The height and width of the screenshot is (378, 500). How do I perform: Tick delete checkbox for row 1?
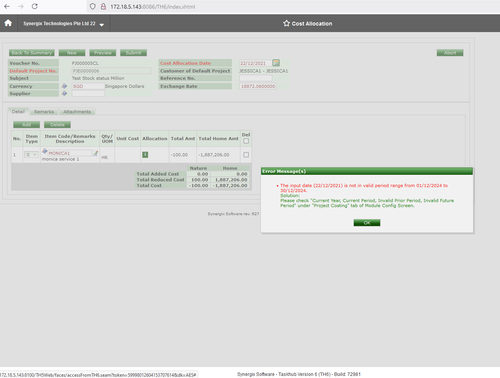point(246,155)
